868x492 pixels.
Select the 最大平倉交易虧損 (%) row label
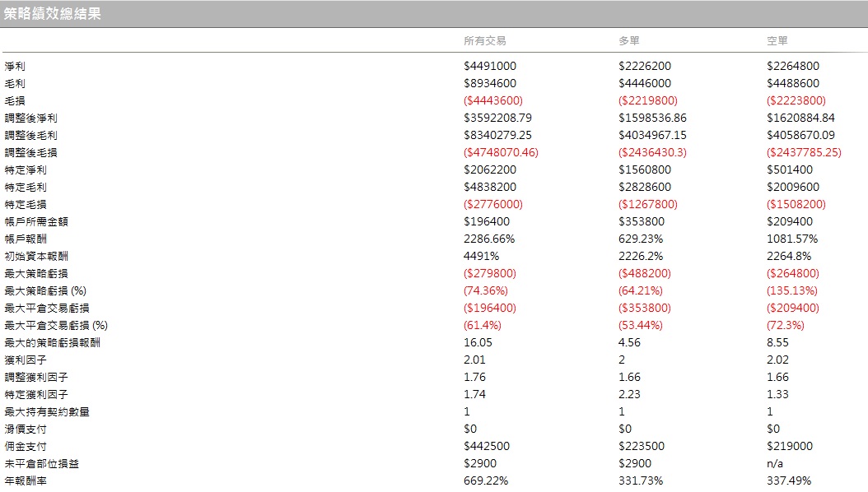pyautogui.click(x=56, y=326)
